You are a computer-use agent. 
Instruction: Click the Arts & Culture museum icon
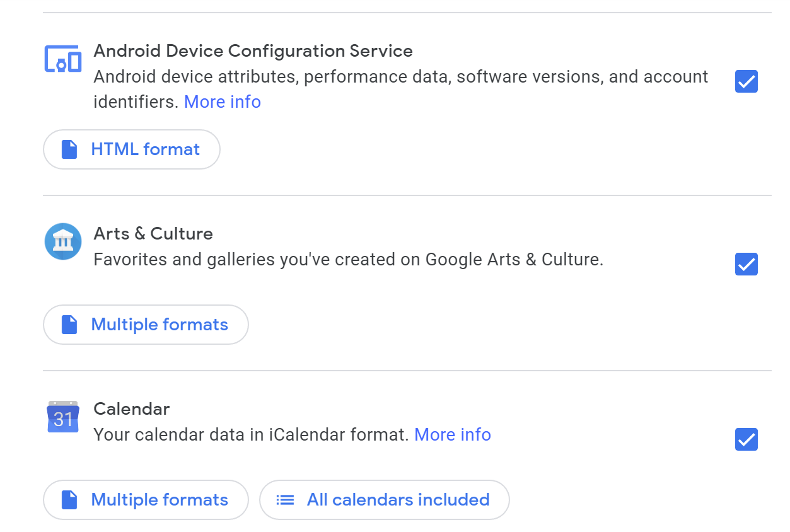click(x=63, y=241)
